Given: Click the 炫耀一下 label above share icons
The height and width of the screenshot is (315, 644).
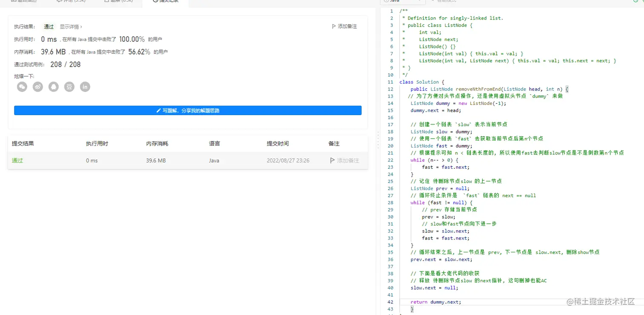Looking at the screenshot, I should pyautogui.click(x=24, y=76).
